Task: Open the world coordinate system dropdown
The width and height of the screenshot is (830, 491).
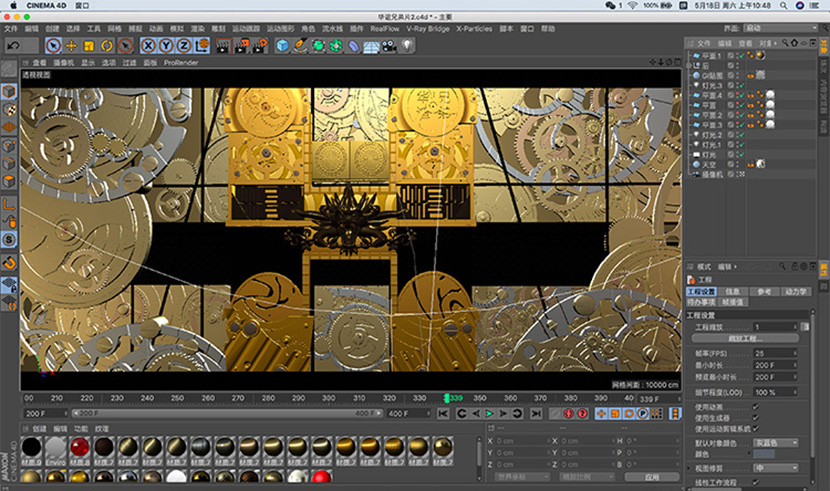Action: 522,477
